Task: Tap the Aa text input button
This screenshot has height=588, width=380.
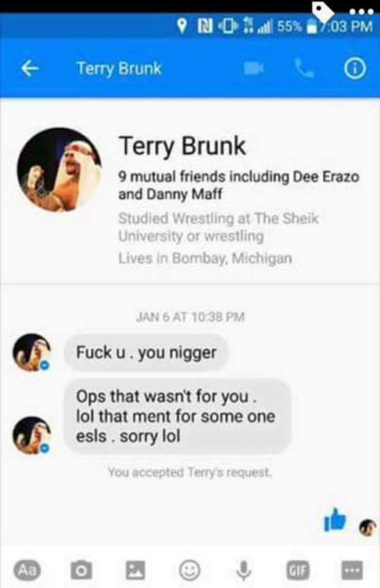Action: [28, 570]
